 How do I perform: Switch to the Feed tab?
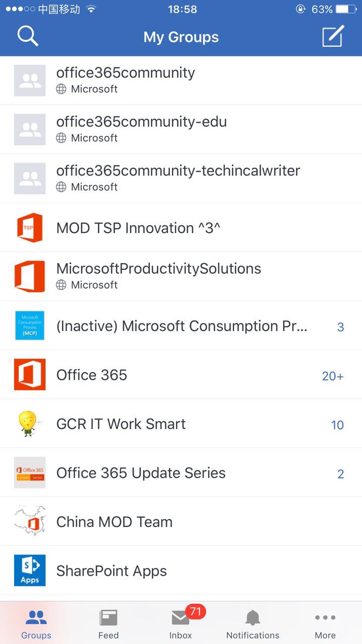click(108, 624)
